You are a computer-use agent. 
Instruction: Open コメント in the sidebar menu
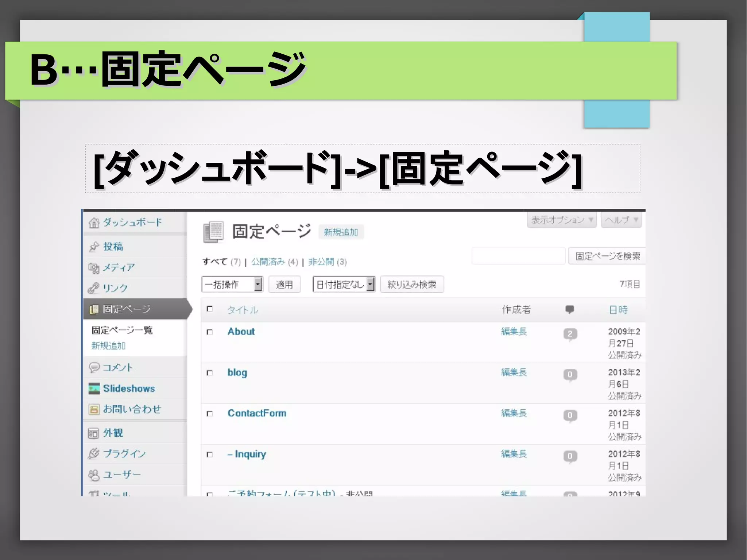pos(118,367)
